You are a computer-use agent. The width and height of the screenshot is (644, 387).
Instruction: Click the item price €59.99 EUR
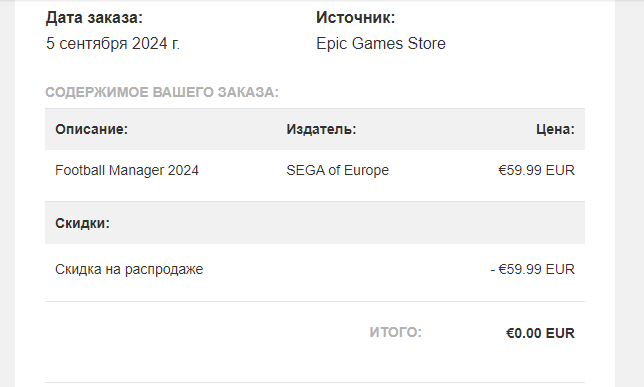[x=536, y=170]
